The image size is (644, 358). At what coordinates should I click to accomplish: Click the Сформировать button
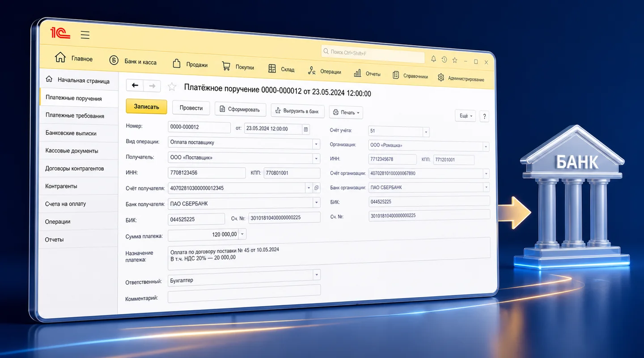coord(240,109)
